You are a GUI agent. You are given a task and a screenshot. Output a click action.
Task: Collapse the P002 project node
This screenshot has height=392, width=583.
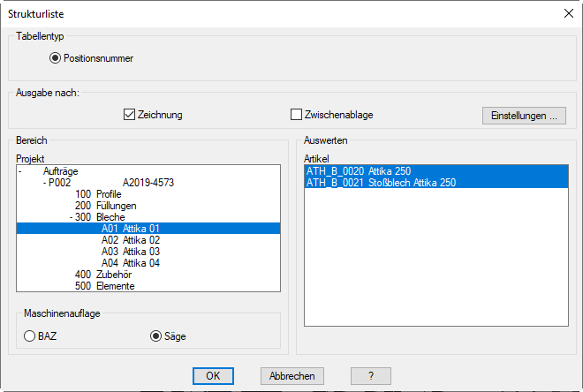click(x=45, y=183)
